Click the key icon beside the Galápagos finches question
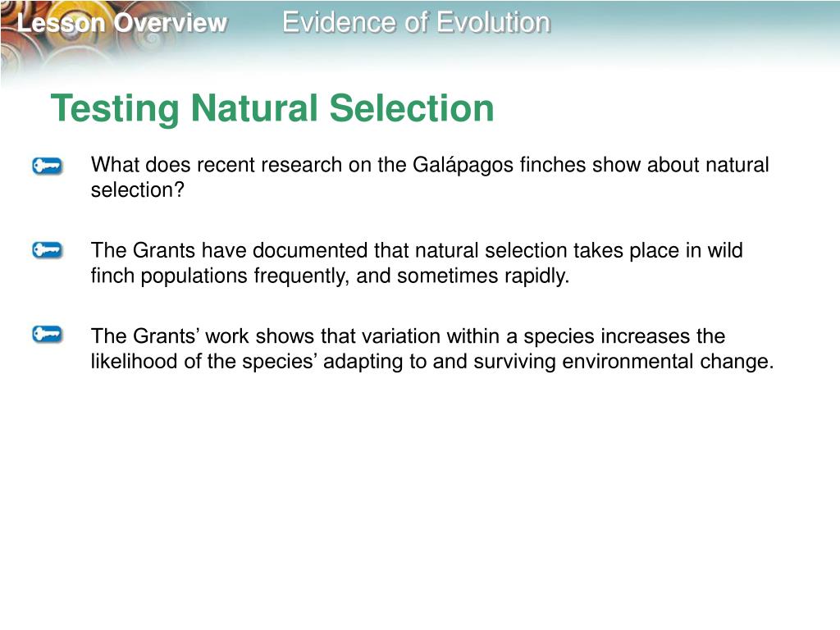 [47, 166]
